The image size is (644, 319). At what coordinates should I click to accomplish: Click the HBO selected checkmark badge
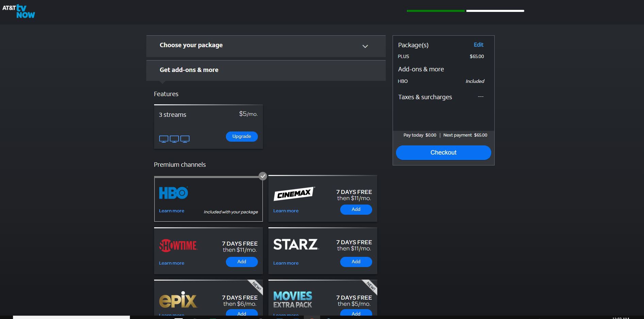click(x=263, y=176)
